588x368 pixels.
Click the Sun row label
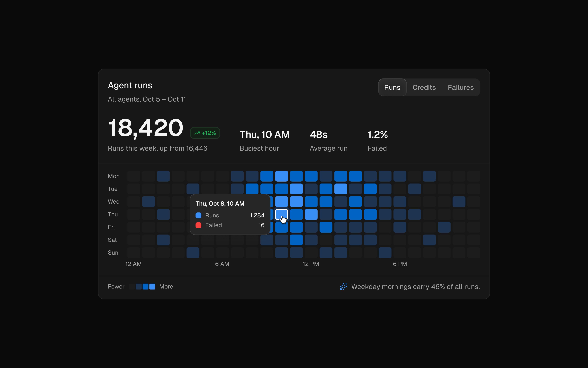coord(113,253)
